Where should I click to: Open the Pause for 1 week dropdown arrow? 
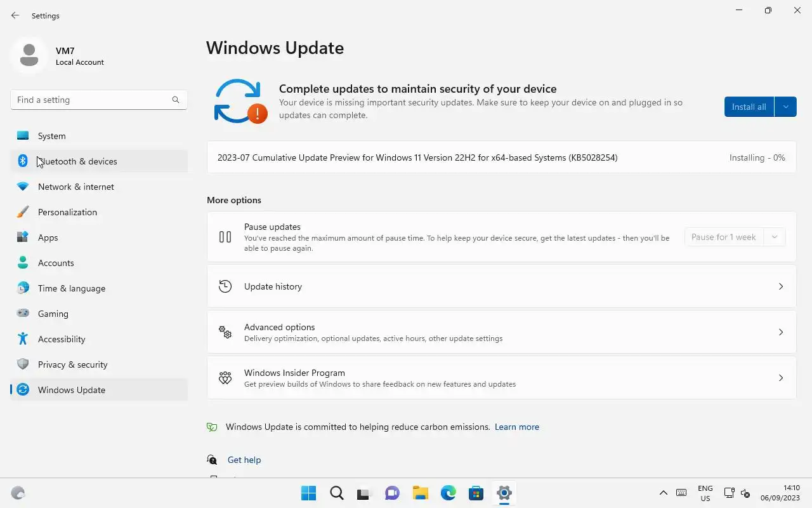click(774, 237)
